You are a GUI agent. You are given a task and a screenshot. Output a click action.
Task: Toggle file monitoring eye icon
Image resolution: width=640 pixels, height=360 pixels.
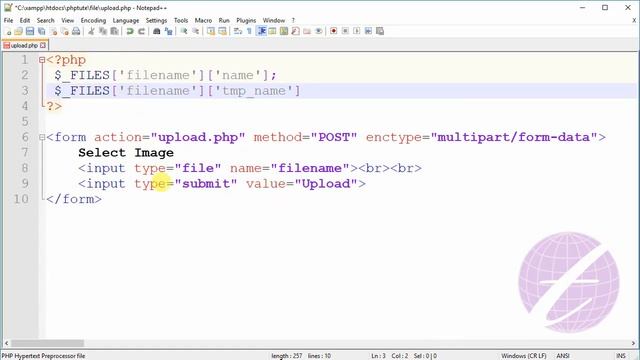coord(318,31)
